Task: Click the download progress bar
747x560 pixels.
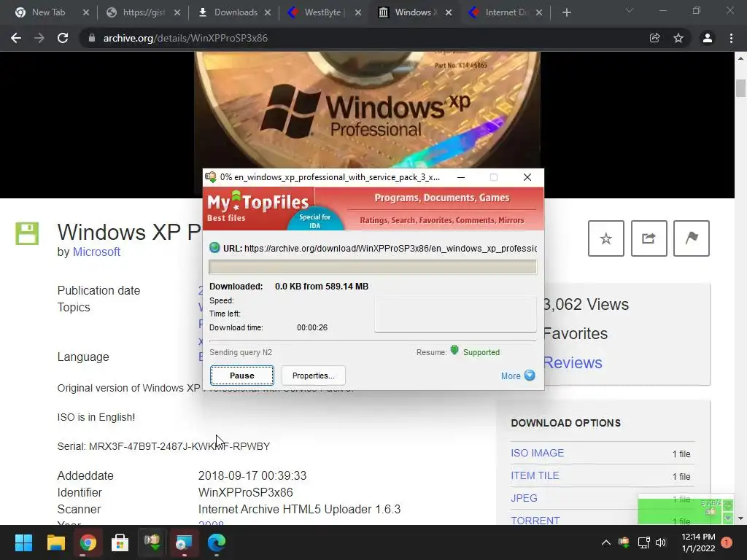Action: (373, 267)
